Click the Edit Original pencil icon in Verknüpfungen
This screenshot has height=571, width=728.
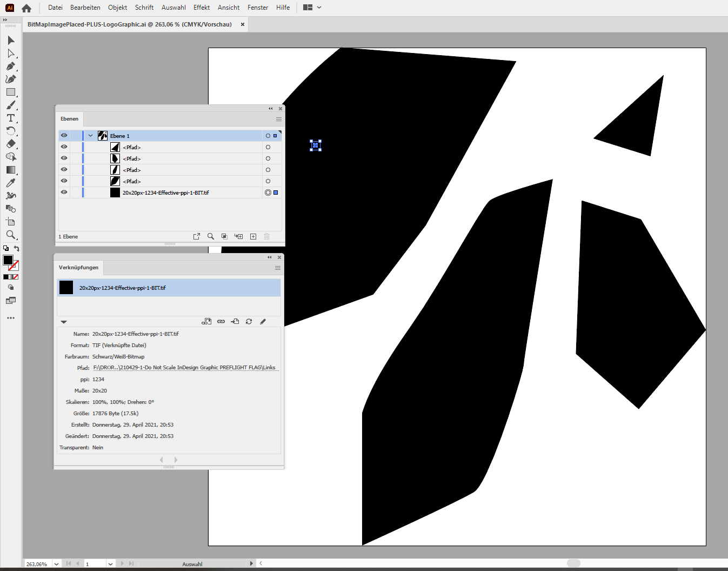tap(263, 321)
